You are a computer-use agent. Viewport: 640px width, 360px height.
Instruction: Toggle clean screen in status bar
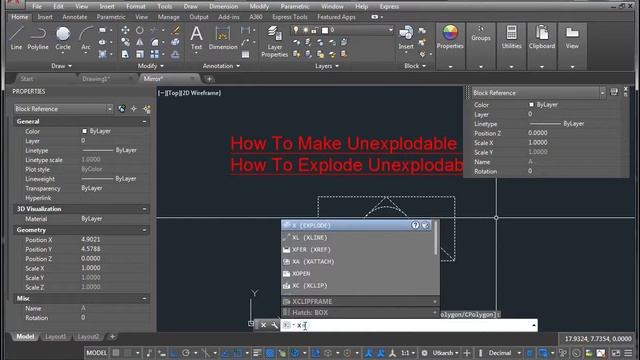[x=616, y=353]
